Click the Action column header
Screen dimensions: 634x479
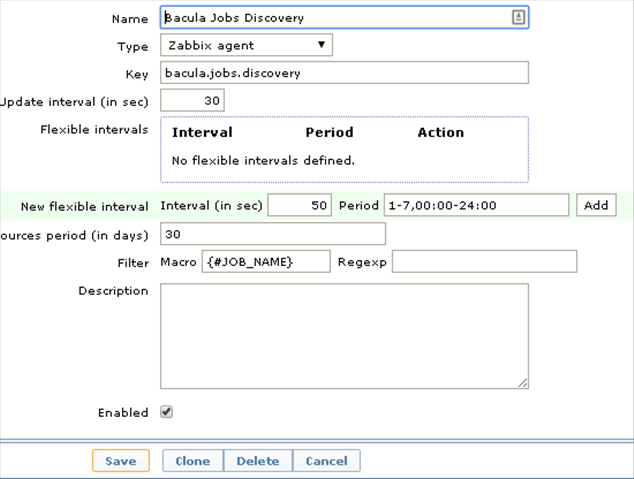pyautogui.click(x=441, y=132)
